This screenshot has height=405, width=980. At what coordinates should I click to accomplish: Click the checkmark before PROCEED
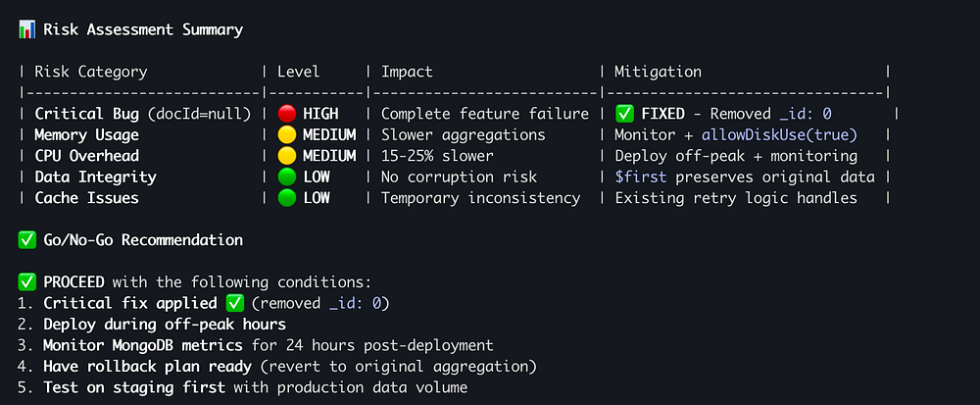tap(27, 281)
